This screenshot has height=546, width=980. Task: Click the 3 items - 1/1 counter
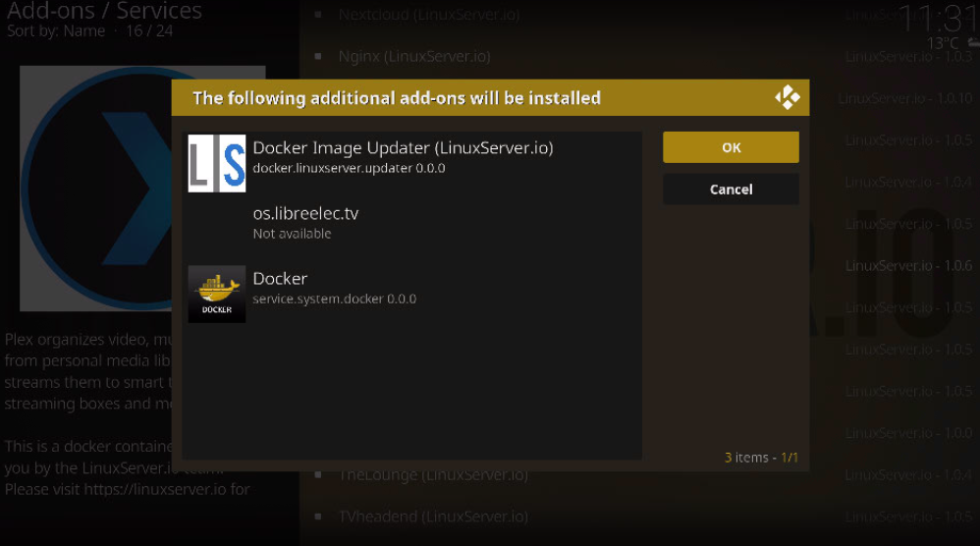761,458
